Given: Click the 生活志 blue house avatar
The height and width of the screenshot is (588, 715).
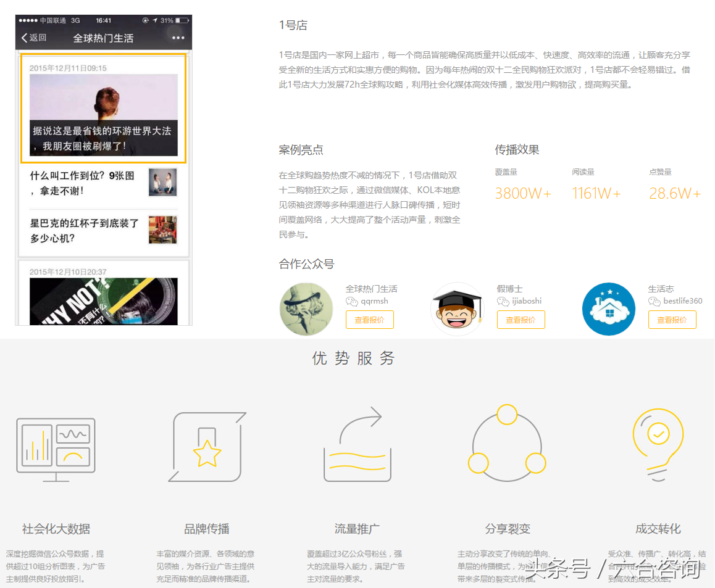Looking at the screenshot, I should (x=608, y=309).
